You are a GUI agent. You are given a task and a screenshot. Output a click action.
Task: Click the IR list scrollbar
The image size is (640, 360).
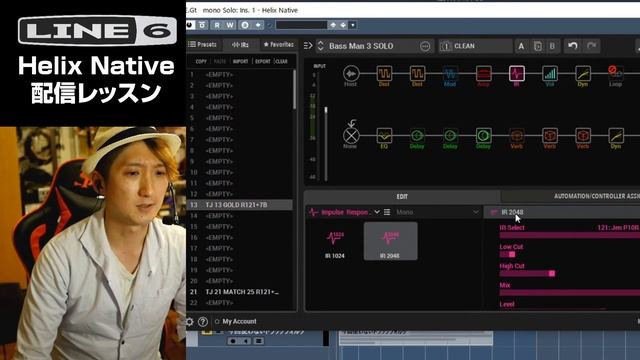(295, 89)
